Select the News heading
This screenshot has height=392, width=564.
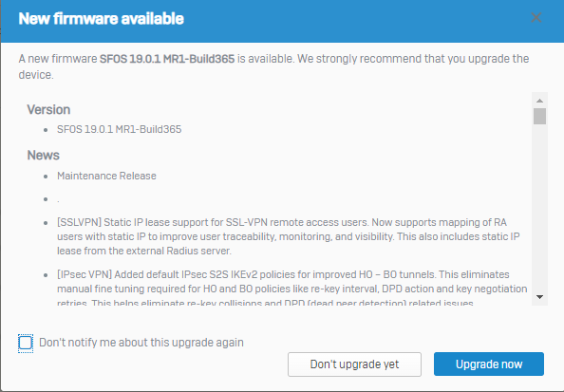(x=43, y=156)
